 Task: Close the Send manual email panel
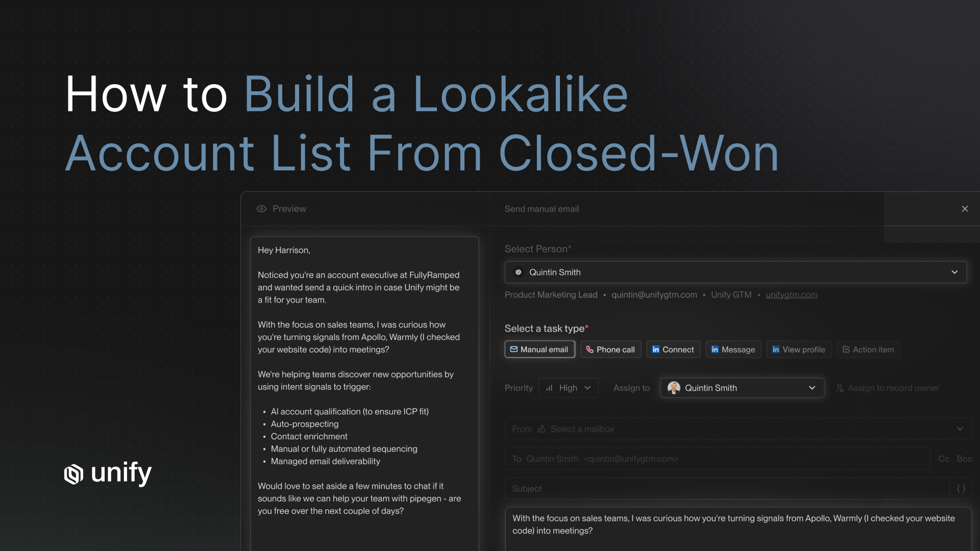click(965, 209)
